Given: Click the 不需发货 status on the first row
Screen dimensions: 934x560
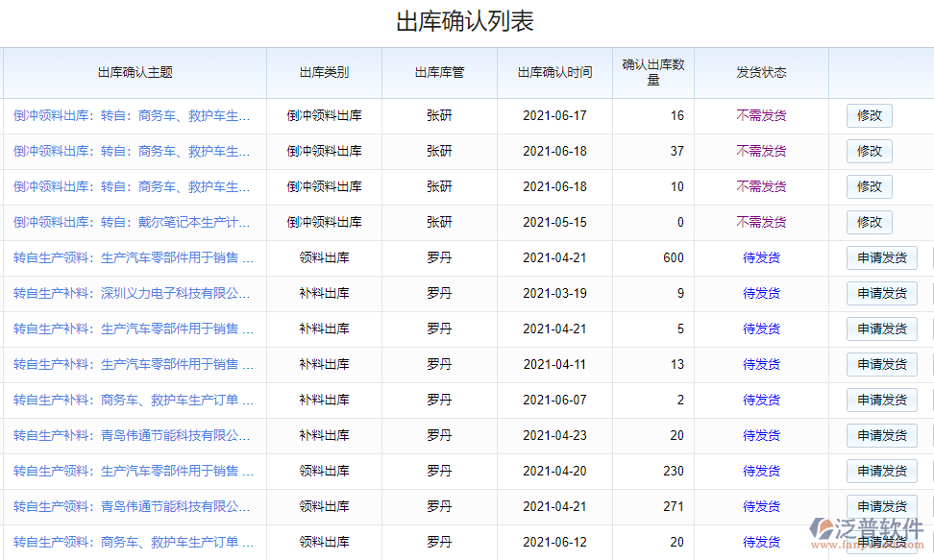Looking at the screenshot, I should point(762,115).
